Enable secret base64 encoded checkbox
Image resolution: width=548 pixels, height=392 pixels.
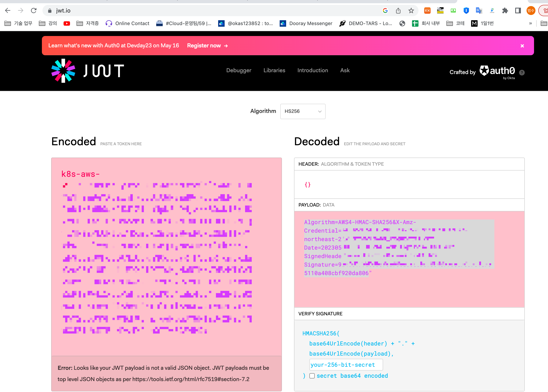click(x=312, y=376)
